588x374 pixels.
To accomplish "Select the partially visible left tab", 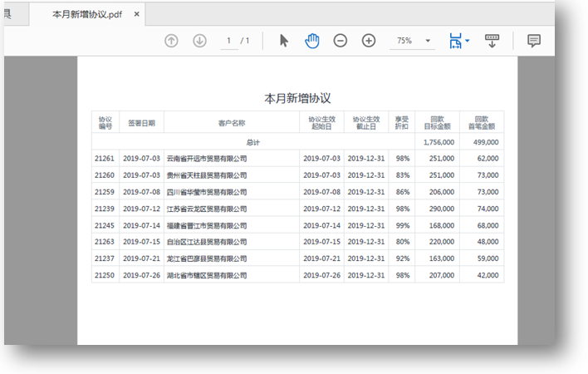I will pos(10,14).
